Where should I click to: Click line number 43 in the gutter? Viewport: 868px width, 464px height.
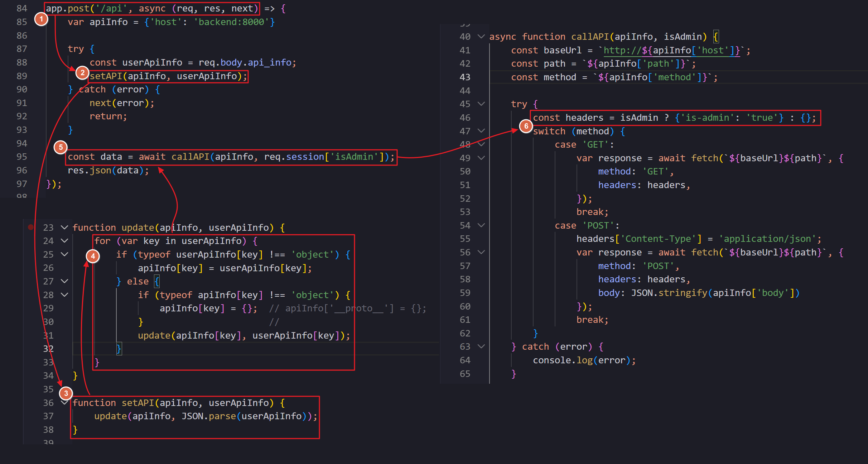[465, 77]
